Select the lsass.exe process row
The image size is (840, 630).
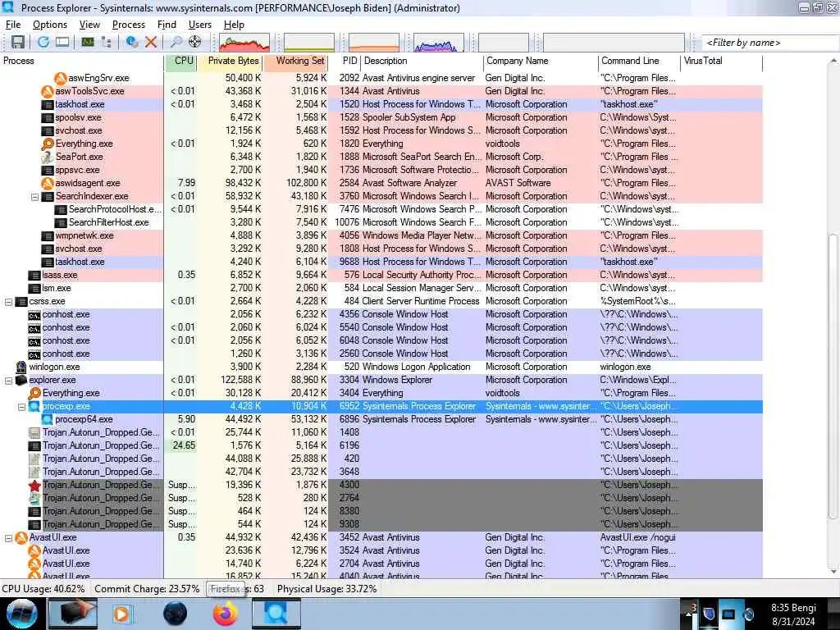(x=381, y=276)
